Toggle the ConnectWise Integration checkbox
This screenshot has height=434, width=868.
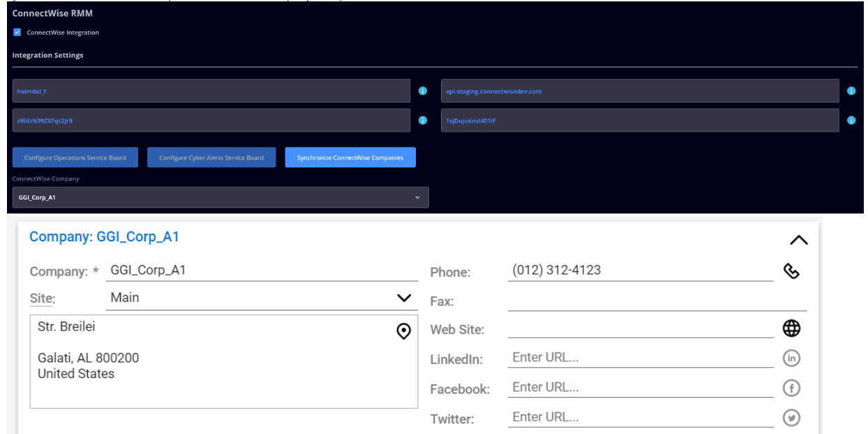click(x=17, y=32)
